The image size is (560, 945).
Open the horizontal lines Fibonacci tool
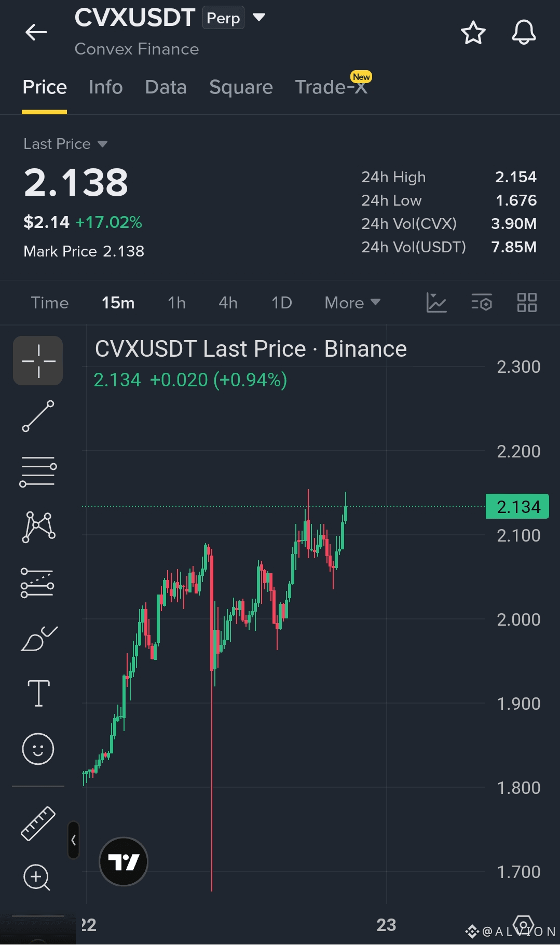(38, 471)
